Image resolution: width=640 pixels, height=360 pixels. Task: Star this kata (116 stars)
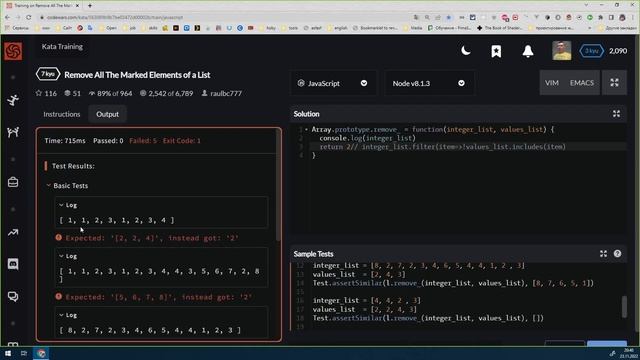click(x=39, y=93)
